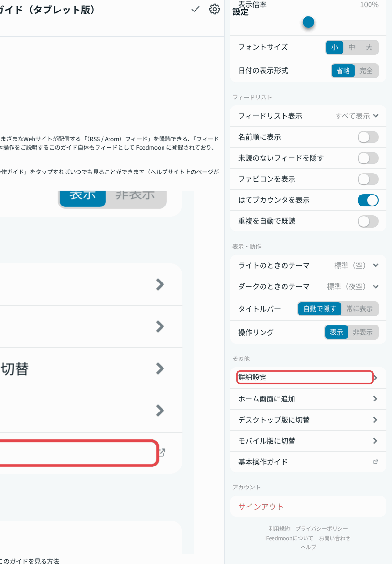Image resolution: width=392 pixels, height=564 pixels.
Task: Click the checkmark icon in the title bar
Action: point(195,9)
